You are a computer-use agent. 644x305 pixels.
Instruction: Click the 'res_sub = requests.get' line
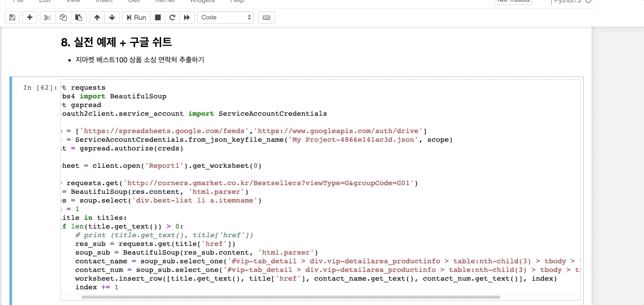click(155, 244)
